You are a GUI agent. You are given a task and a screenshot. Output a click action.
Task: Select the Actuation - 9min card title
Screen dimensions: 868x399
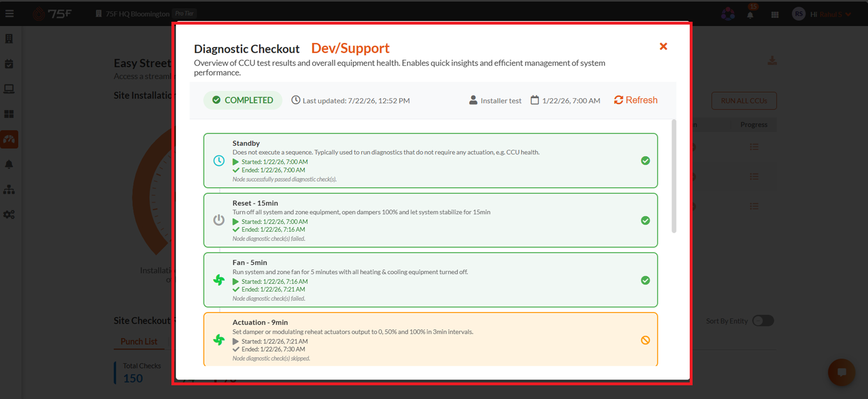[261, 322]
